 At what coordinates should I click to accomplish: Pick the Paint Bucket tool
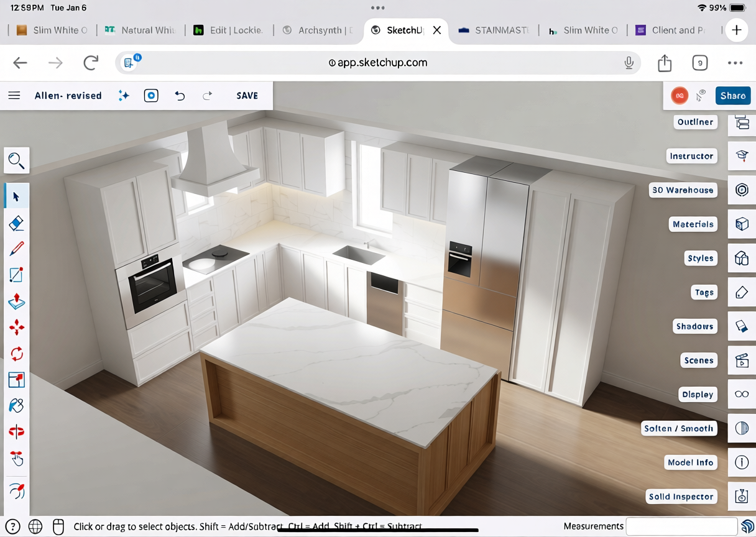pos(17,405)
